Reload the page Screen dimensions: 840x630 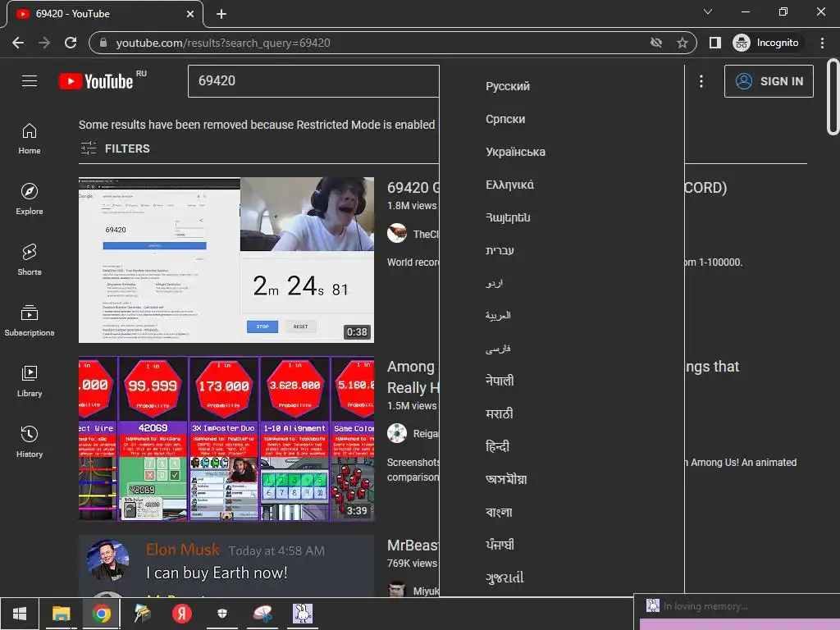tap(71, 43)
